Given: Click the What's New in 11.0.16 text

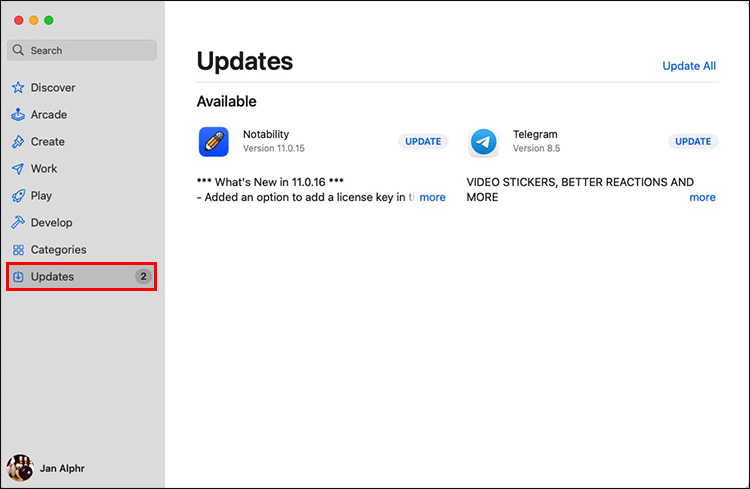Looking at the screenshot, I should coord(270,182).
